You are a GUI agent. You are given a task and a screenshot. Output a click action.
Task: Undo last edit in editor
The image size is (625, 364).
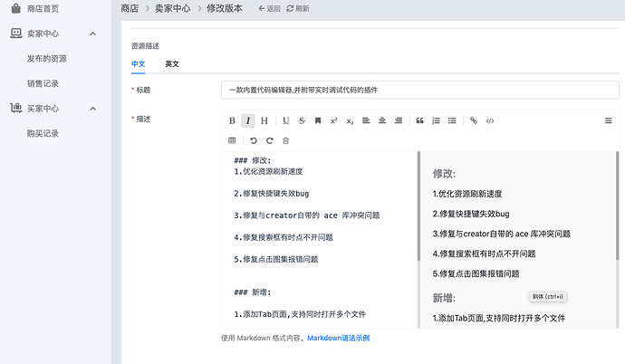pos(254,140)
